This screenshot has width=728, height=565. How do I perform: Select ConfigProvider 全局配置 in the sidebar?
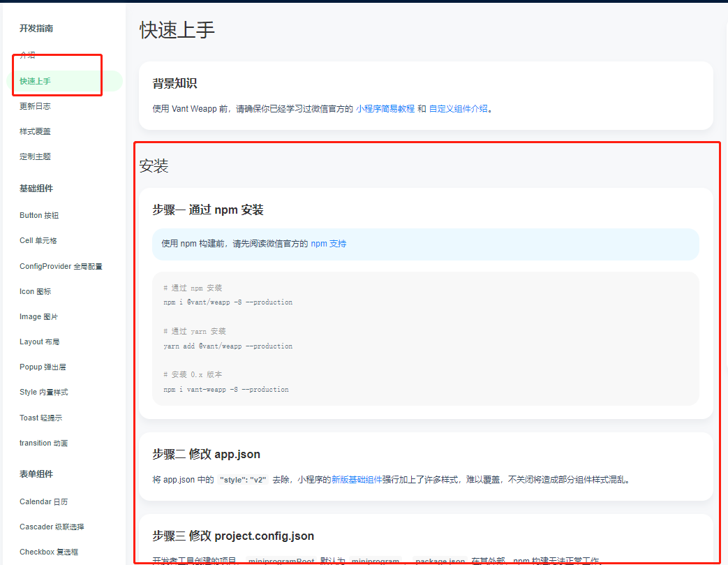61,266
